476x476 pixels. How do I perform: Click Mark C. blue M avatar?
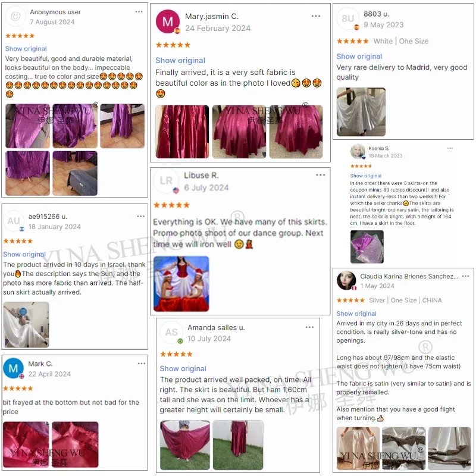(13, 368)
